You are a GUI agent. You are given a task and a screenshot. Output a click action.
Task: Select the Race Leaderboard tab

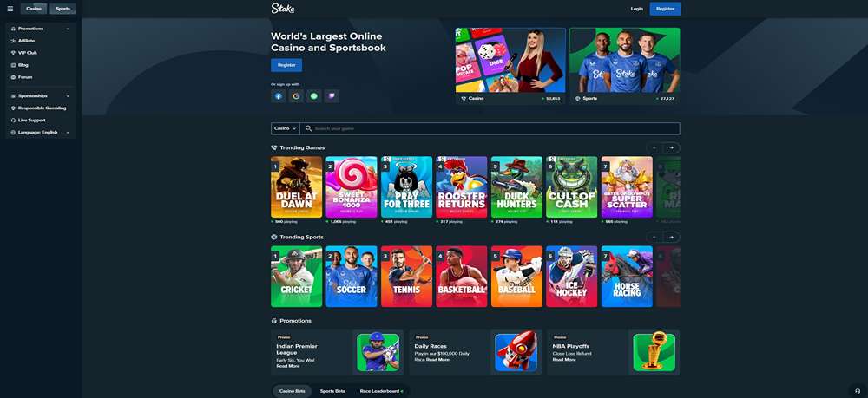tap(381, 391)
